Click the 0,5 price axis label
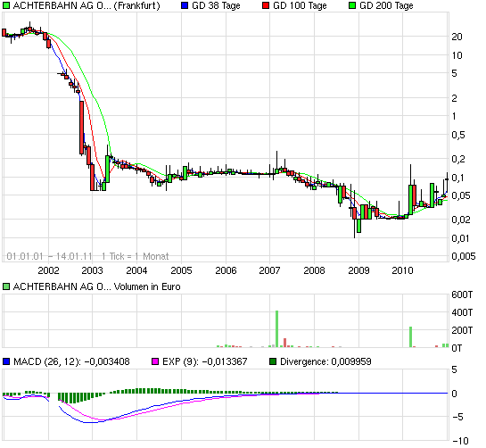The image size is (486, 448). tap(458, 135)
